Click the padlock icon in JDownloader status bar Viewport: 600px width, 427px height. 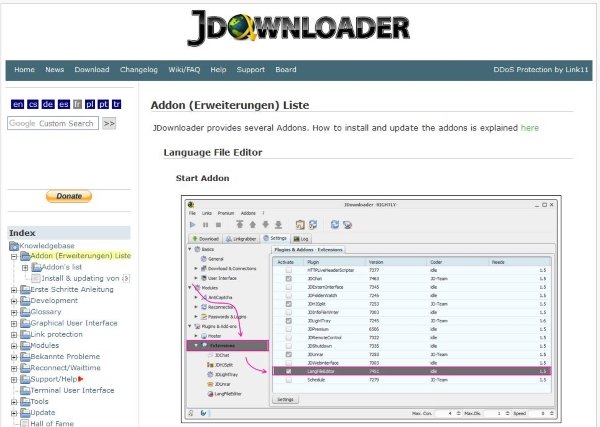pos(191,413)
